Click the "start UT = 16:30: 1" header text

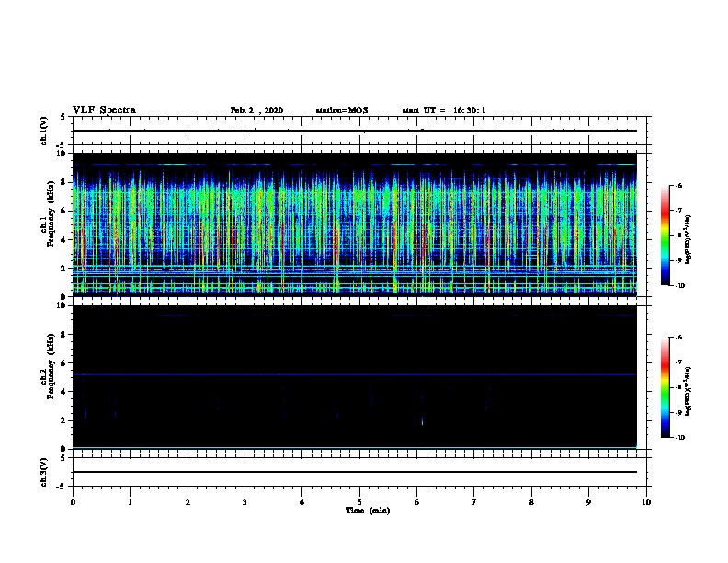click(444, 110)
